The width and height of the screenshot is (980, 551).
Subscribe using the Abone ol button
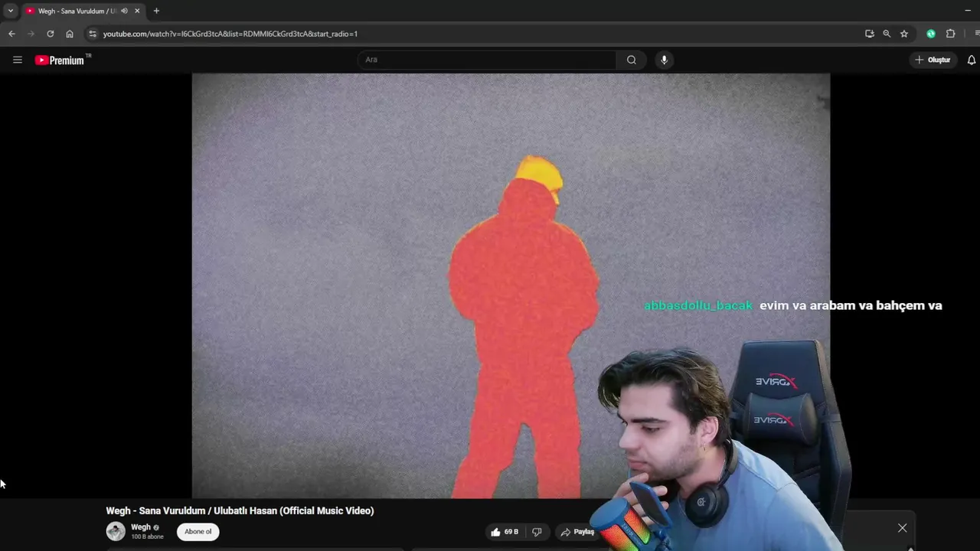pyautogui.click(x=198, y=532)
